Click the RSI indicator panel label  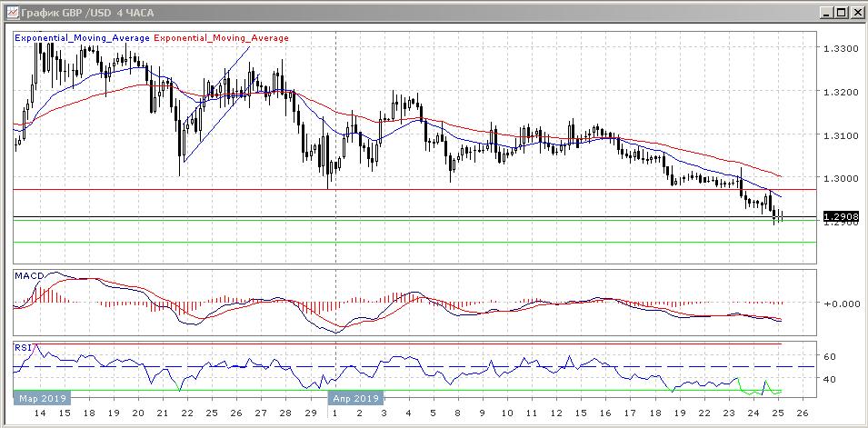point(23,347)
